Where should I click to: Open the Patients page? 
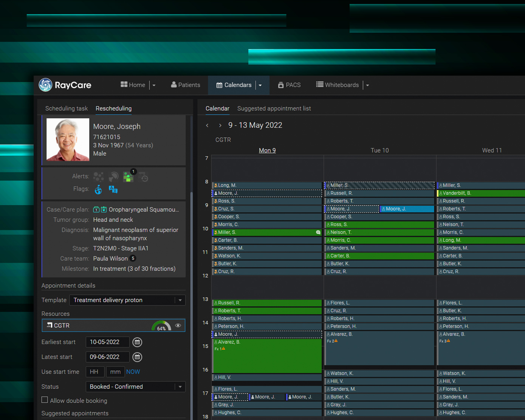[185, 85]
